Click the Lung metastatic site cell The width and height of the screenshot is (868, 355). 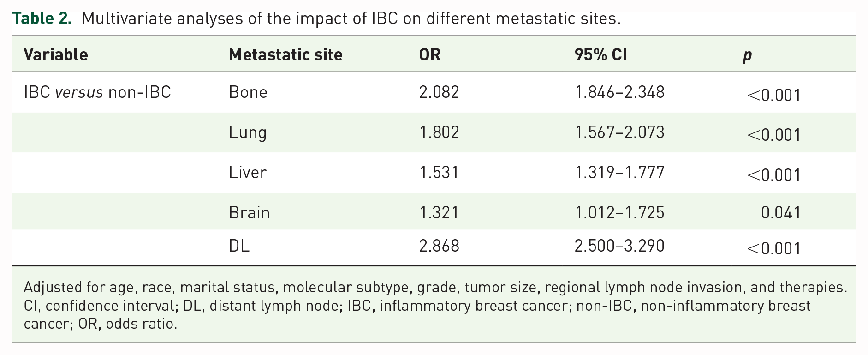(x=248, y=133)
